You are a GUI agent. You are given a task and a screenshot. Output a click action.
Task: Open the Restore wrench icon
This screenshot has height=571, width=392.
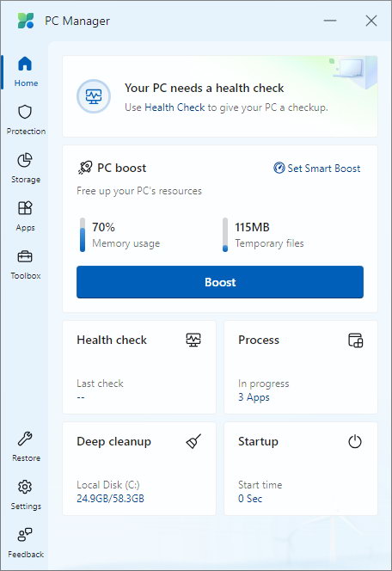[25, 439]
